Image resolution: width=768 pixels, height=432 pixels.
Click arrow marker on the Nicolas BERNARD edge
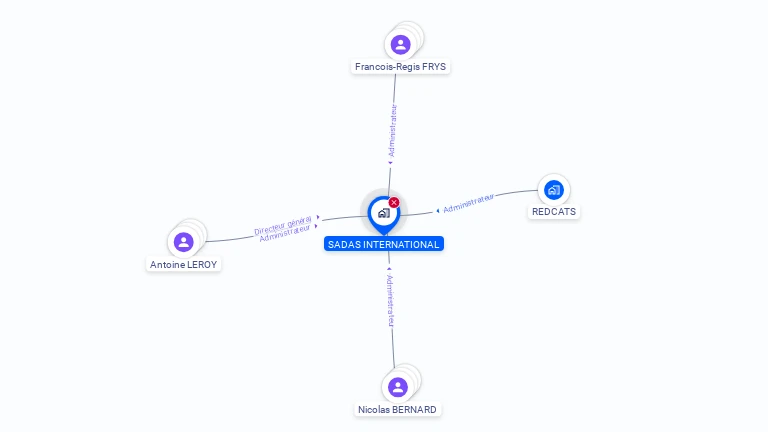[389, 268]
